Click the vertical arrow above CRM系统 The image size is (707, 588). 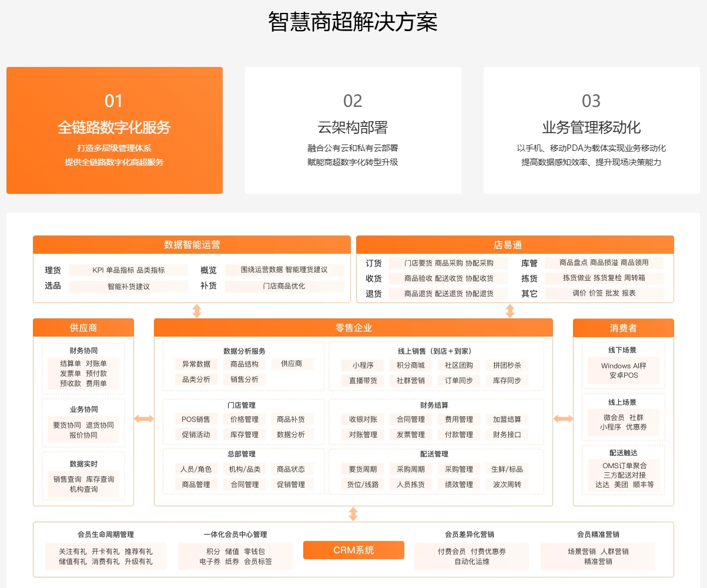[353, 514]
